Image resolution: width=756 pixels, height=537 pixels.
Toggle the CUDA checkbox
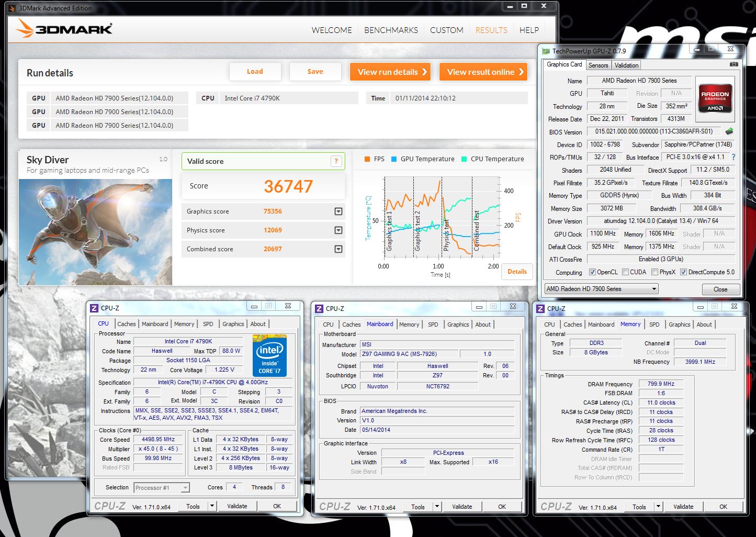click(x=625, y=272)
